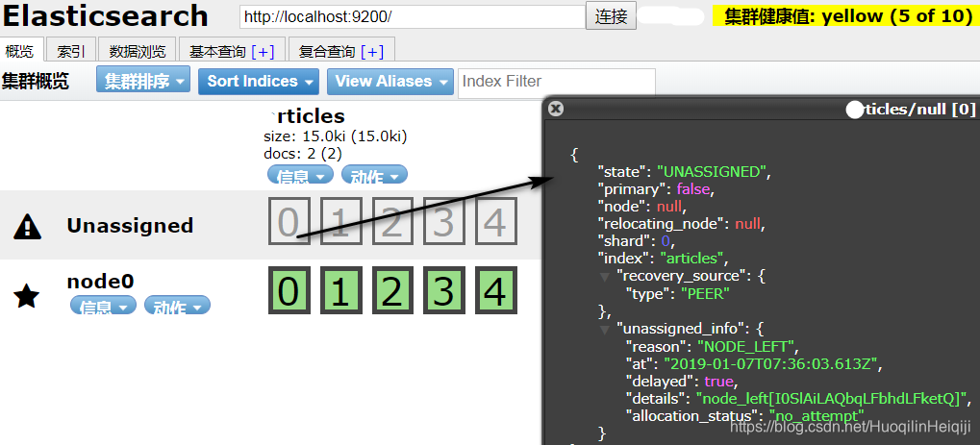
Task: Close the articles/null shard popup
Action: pos(556,109)
